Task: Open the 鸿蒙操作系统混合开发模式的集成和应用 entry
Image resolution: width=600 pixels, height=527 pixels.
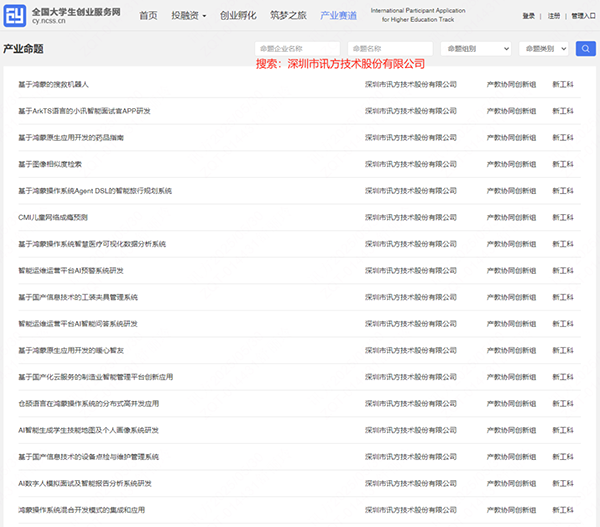Action: point(81,510)
